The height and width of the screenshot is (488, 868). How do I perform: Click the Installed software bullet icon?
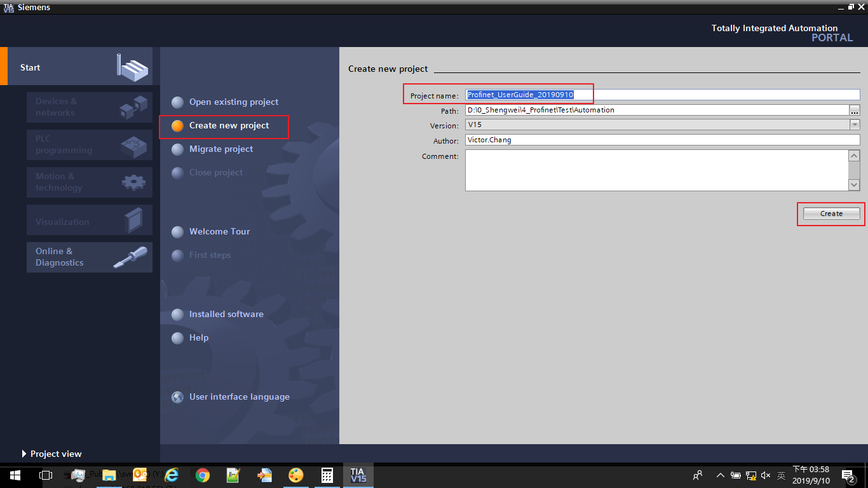[178, 315]
